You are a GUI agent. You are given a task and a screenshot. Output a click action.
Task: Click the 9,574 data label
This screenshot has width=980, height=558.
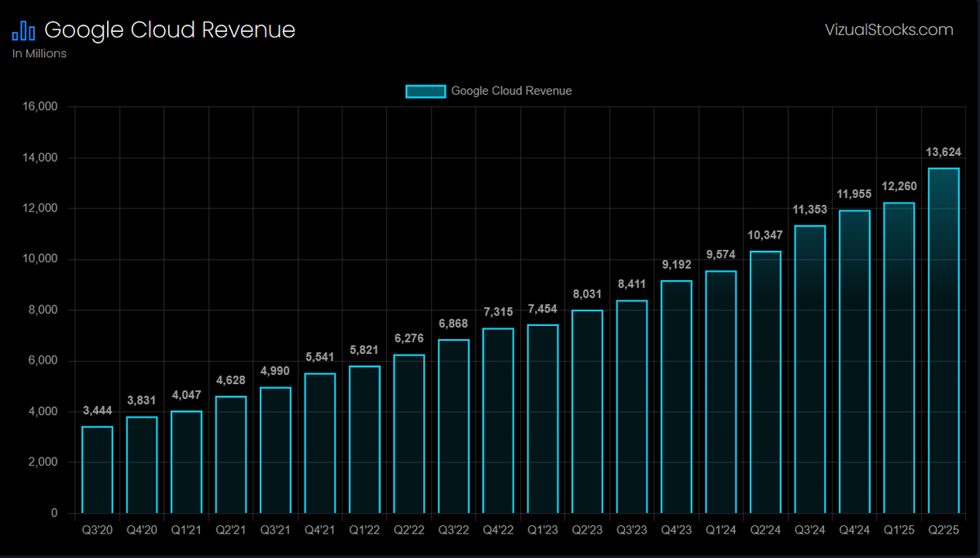pyautogui.click(x=720, y=255)
